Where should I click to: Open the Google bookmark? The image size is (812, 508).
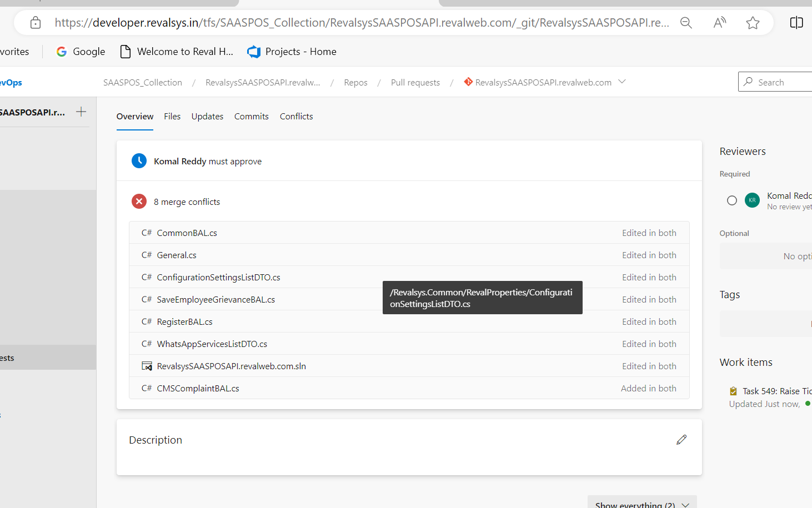click(81, 52)
